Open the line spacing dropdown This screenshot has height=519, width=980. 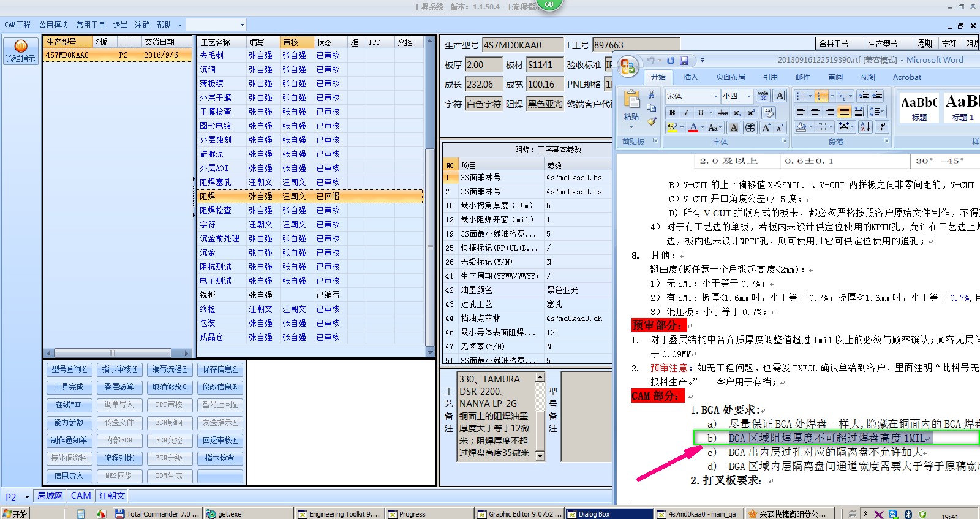pyautogui.click(x=877, y=112)
